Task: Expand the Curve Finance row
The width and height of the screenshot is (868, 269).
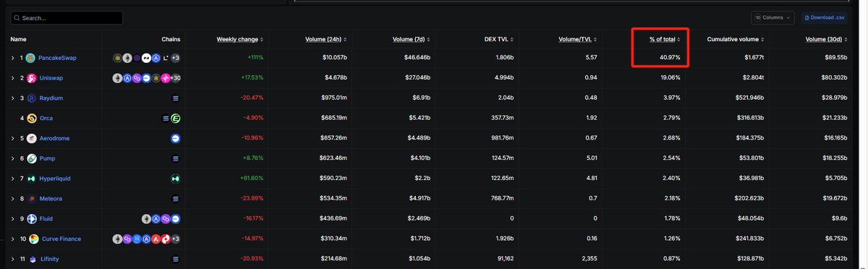Action: pyautogui.click(x=12, y=239)
